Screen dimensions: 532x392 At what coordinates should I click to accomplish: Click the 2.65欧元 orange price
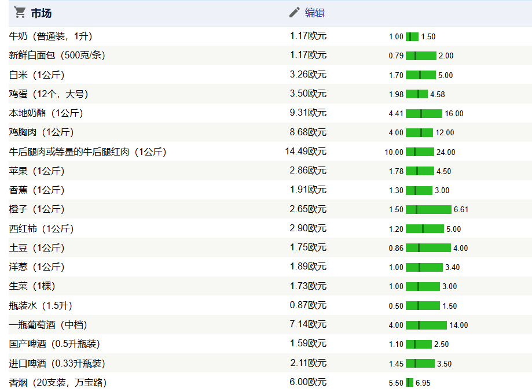point(308,209)
